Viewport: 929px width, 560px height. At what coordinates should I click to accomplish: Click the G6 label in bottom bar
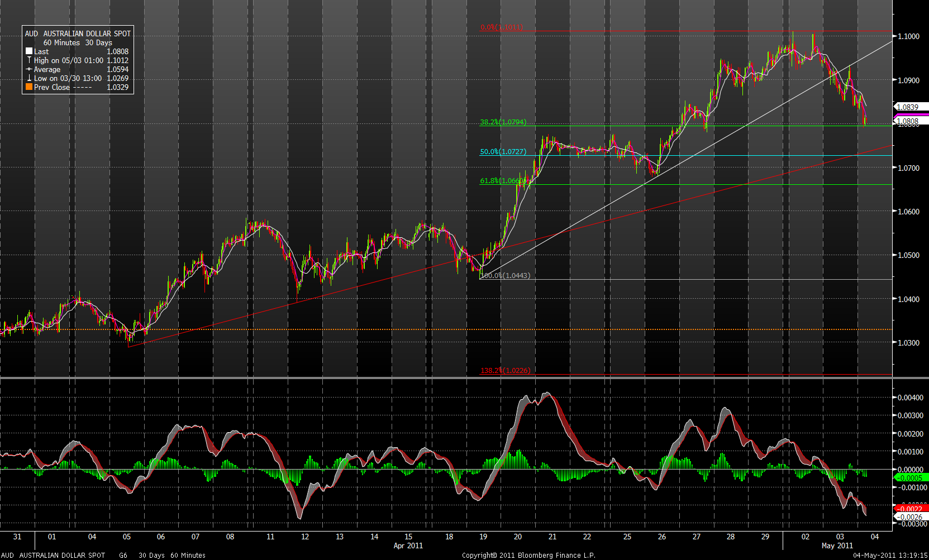[x=123, y=556]
